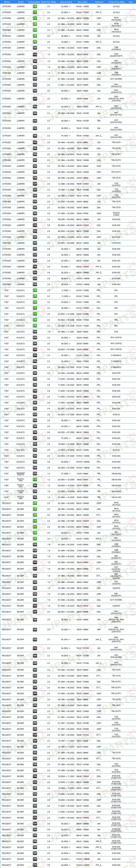The image size is (136, 868).
Task: Click the ON icon in Ducato 8140.47R row
Action: [x=35, y=373]
